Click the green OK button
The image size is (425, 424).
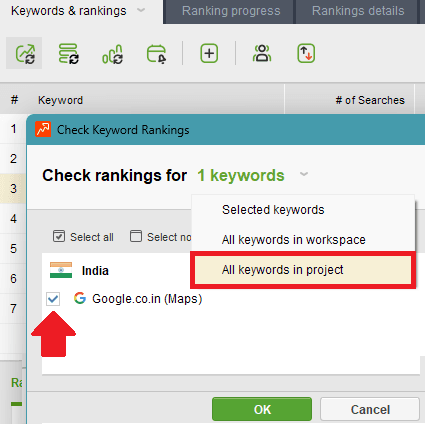click(262, 409)
